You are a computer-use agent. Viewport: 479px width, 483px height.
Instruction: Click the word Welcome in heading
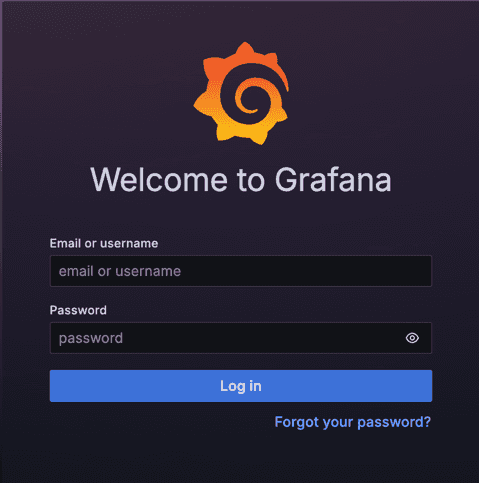coord(159,180)
